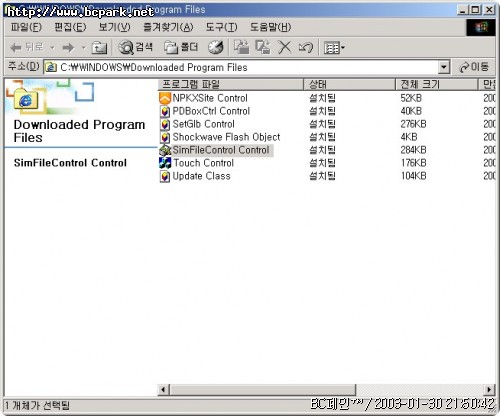
Task: Select the Touch Control icon
Action: (x=165, y=163)
